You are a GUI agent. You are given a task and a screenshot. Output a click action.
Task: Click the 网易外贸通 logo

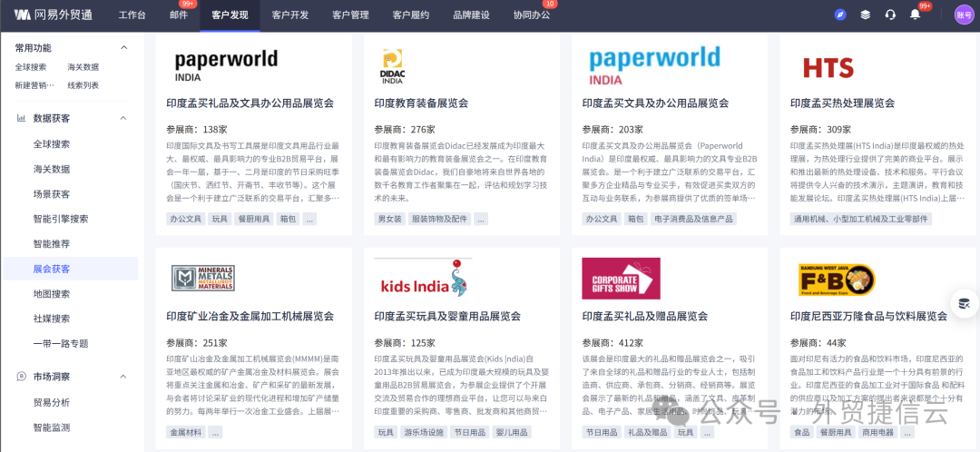54,15
